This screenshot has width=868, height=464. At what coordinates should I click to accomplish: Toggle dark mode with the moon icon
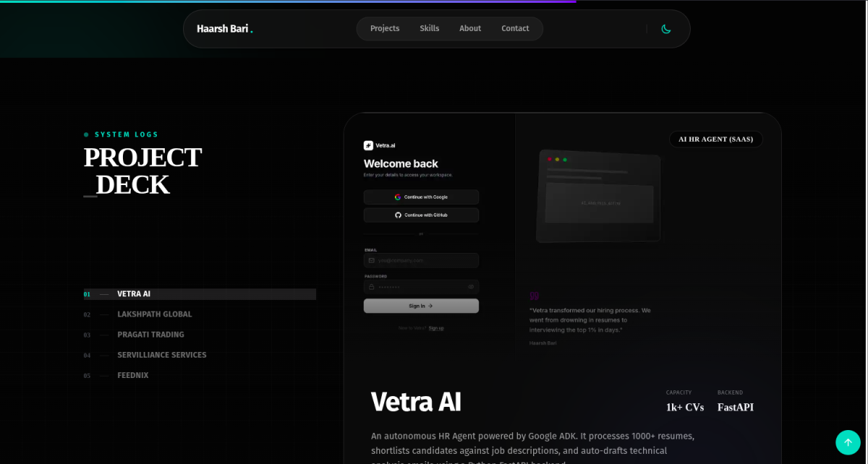coord(666,29)
